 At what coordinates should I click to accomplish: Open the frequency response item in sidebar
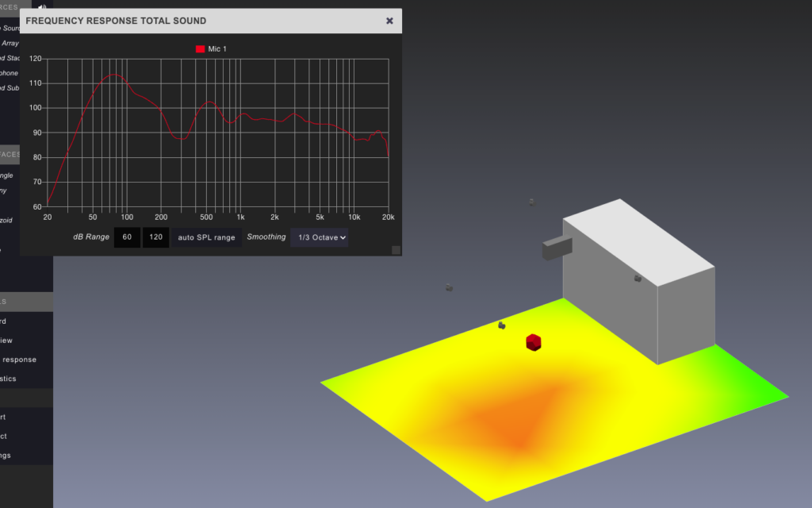coord(18,360)
